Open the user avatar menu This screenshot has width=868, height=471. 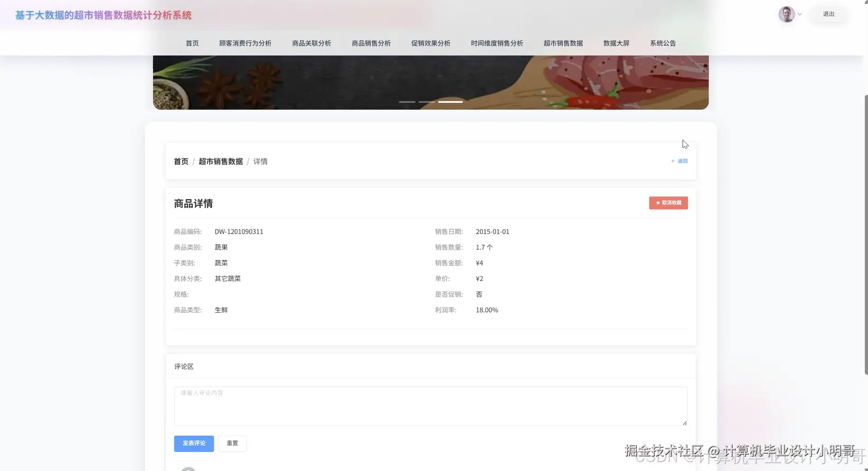(x=787, y=14)
